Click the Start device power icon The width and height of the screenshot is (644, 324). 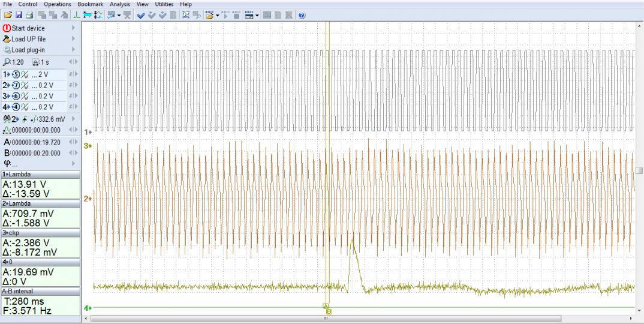coord(7,28)
